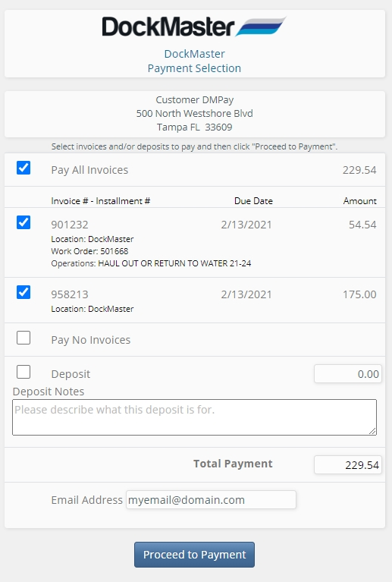Click the Payment Selection heading
The height and width of the screenshot is (582, 392).
(x=194, y=68)
